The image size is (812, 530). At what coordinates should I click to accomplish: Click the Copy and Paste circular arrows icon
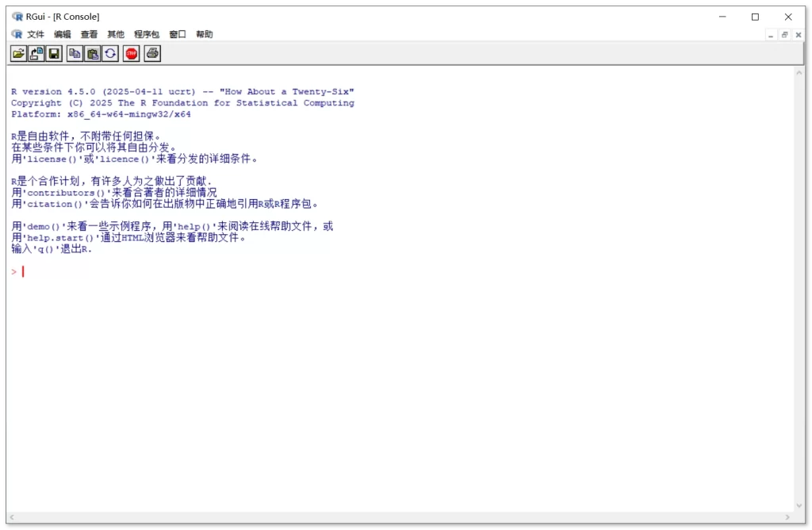click(110, 53)
